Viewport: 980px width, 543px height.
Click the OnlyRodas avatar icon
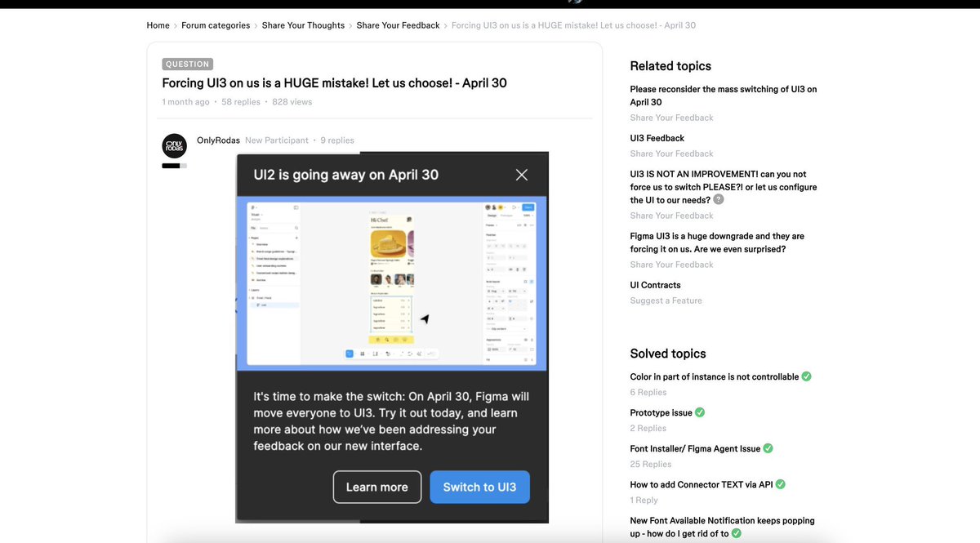point(175,145)
